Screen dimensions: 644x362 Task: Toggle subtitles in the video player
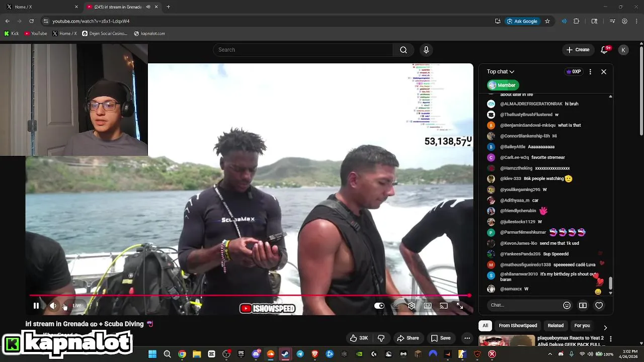pos(395,306)
